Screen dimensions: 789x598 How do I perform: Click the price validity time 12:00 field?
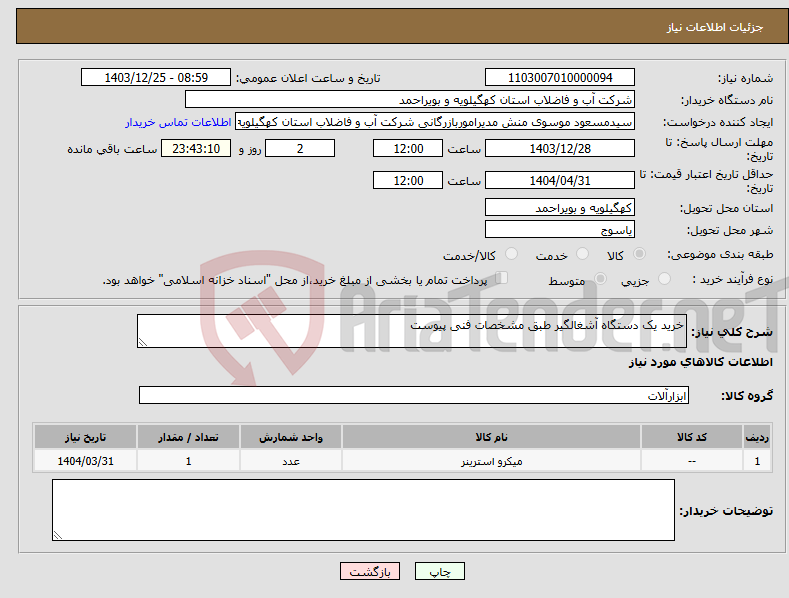point(408,180)
